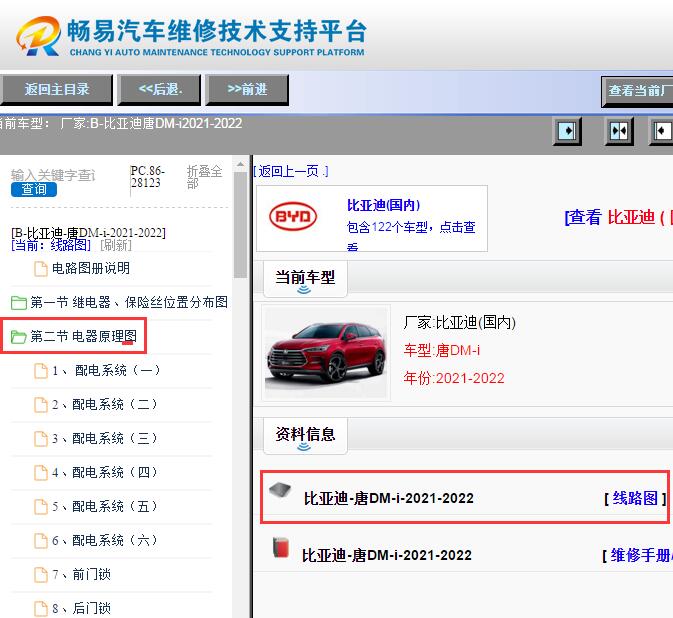Screen dimensions: 673x618
Task: Click the PC.86-28123 text
Action: point(148,177)
